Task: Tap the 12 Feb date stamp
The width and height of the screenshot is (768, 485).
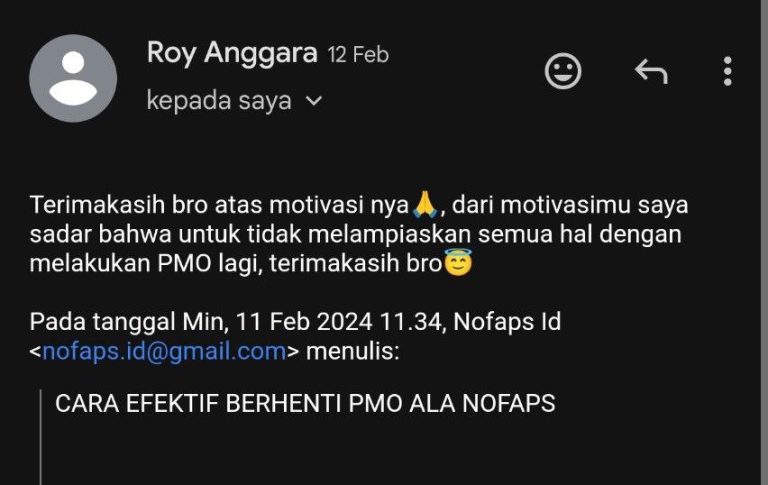Action: pos(358,54)
